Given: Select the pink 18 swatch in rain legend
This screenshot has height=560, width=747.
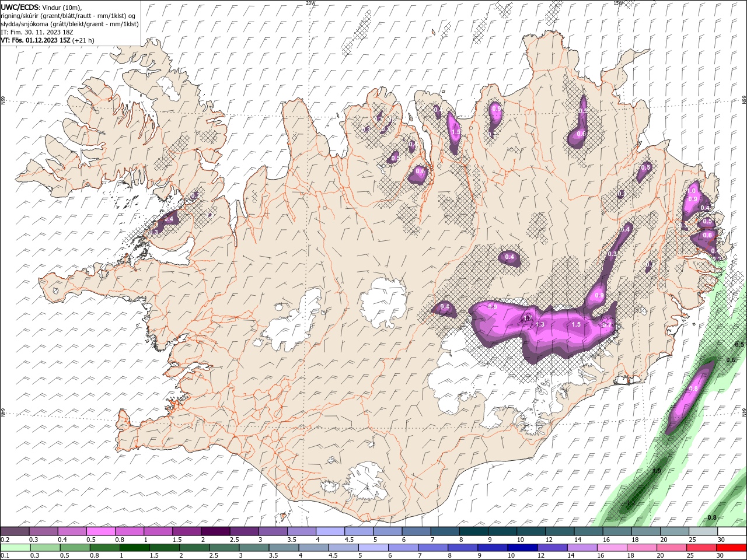Looking at the screenshot, I should pyautogui.click(x=642, y=548).
